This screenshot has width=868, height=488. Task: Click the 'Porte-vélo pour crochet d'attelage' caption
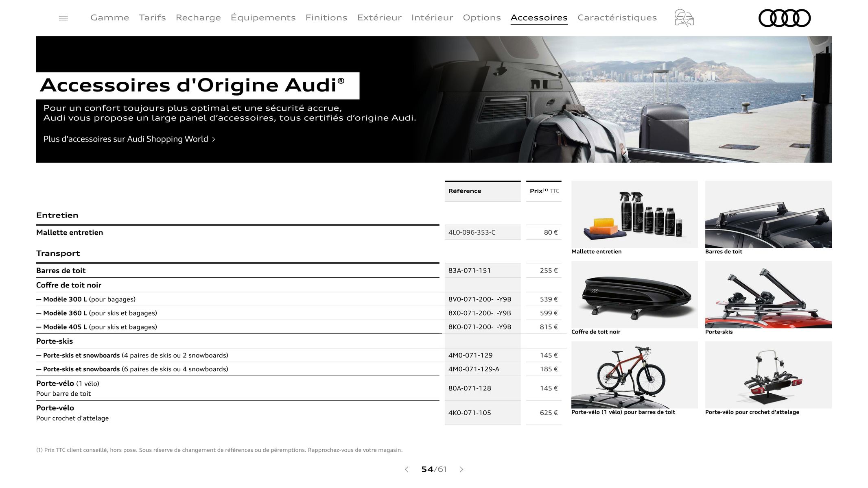(752, 412)
